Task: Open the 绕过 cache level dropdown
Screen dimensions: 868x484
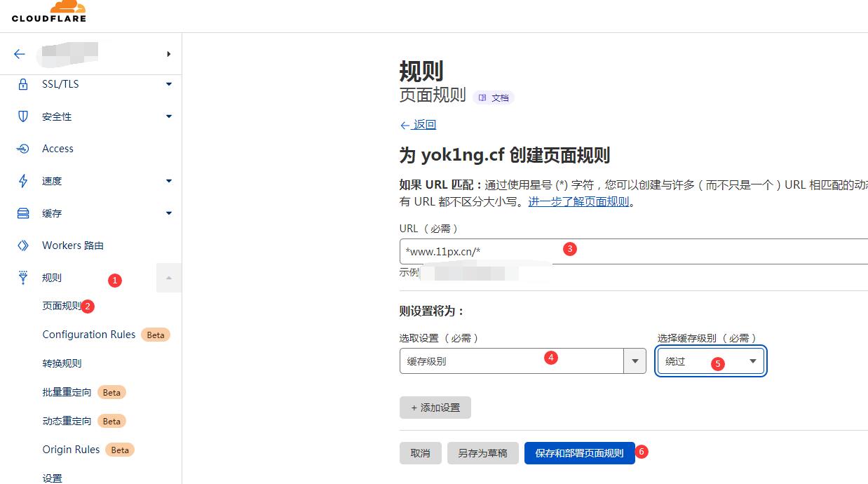Action: click(x=710, y=361)
